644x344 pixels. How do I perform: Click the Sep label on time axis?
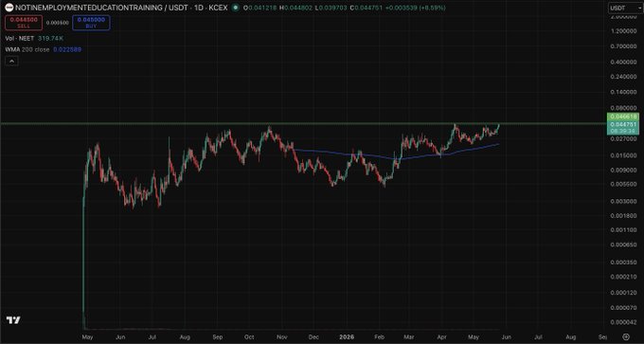(x=218, y=337)
